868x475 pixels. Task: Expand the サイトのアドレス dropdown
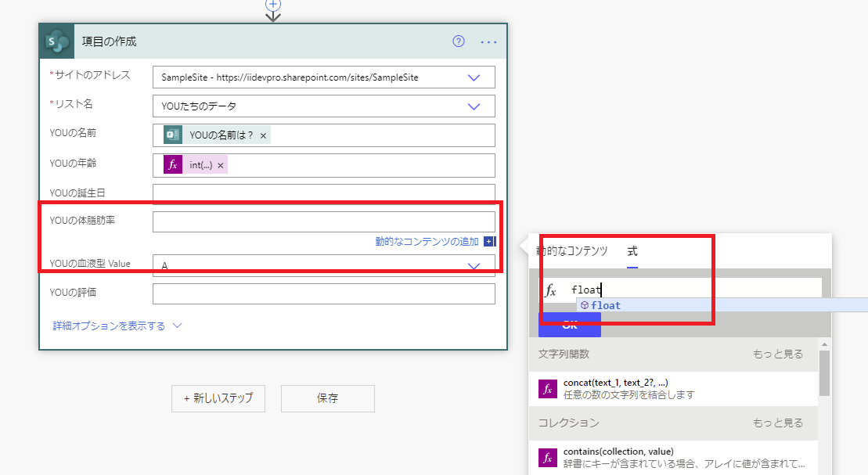[x=474, y=77]
